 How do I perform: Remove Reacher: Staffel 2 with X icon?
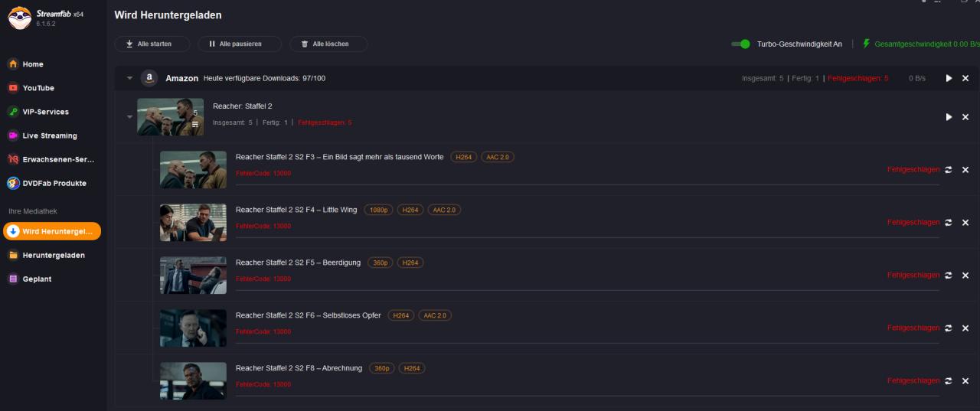tap(965, 116)
